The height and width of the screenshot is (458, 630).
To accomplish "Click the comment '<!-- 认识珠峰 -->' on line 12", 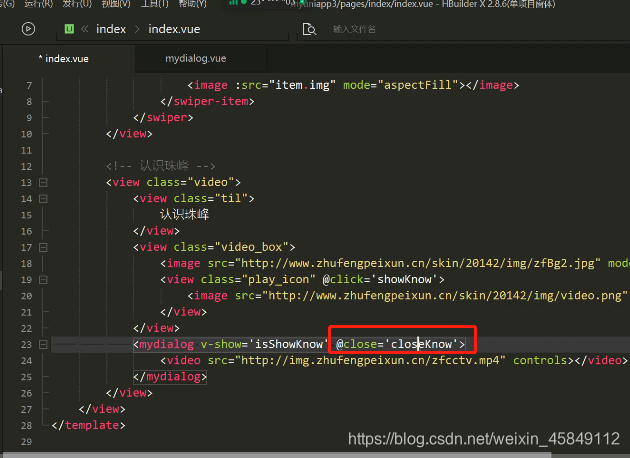I will coord(161,166).
